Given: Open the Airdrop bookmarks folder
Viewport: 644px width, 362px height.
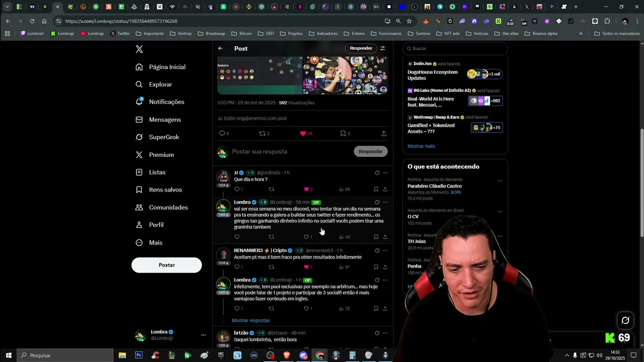Looking at the screenshot, I should [181, 34].
